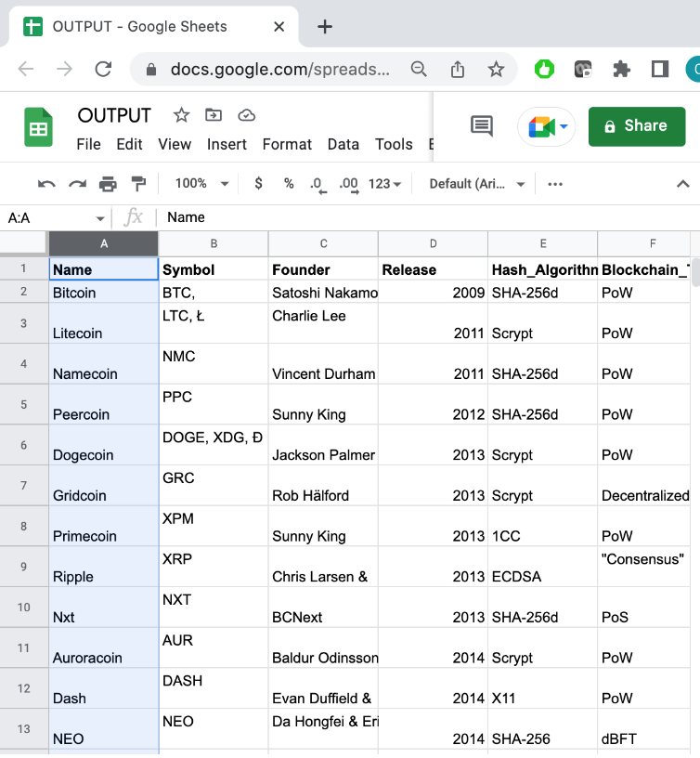Viewport: 700px width, 758px height.
Task: Click the OUTPUT document title
Action: 114,115
